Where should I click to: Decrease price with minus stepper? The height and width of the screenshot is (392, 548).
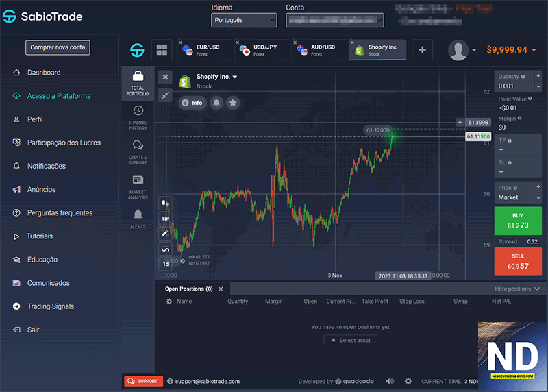538,197
